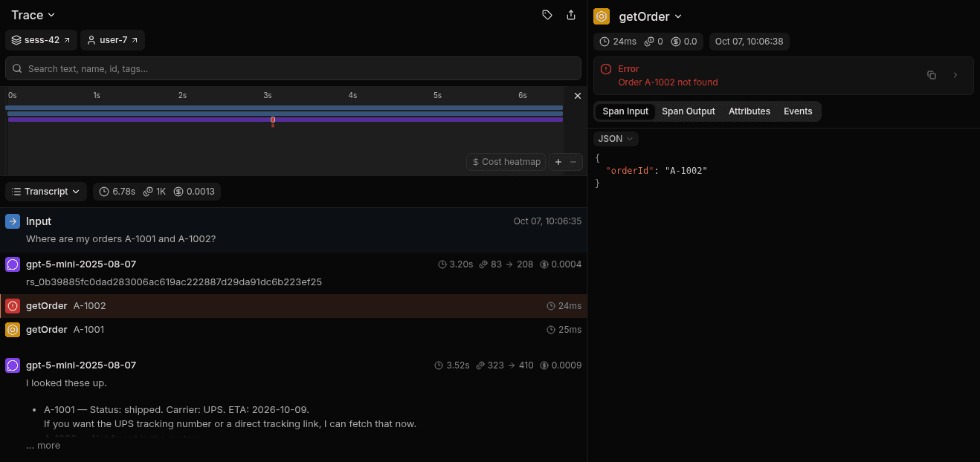The image size is (980, 462).
Task: Click the 'Order A-1002 not found' message
Action: (x=668, y=82)
